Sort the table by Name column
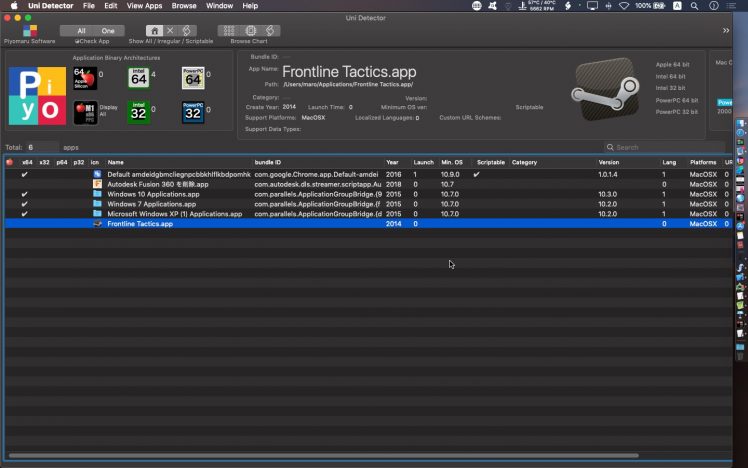The height and width of the screenshot is (468, 748). click(x=116, y=161)
